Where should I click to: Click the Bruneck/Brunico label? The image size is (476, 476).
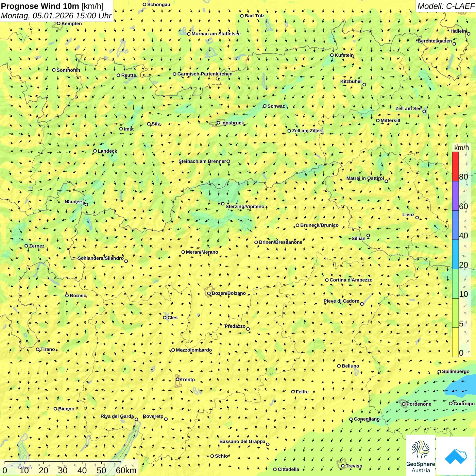319,225
